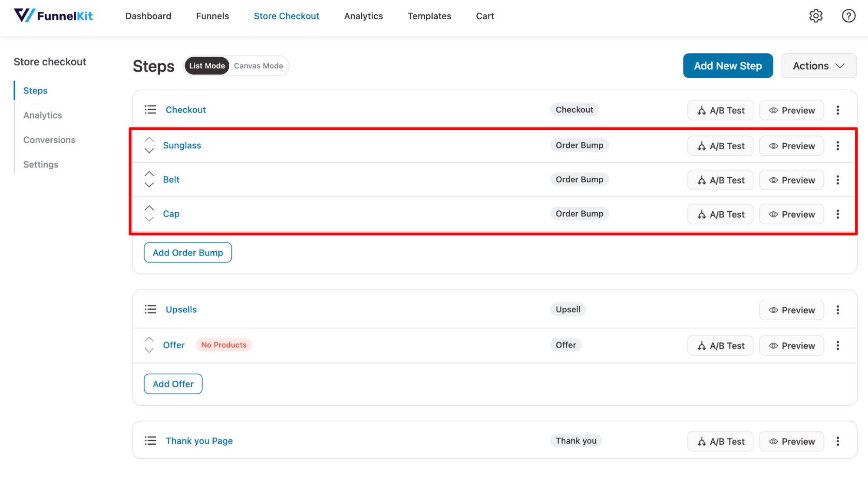868x496 pixels.
Task: Open the Offer step link
Action: 174,345
